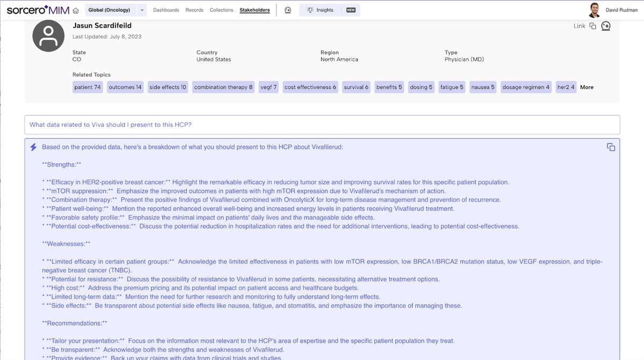Image resolution: width=644 pixels, height=360 pixels.
Task: Select the 'dosage regimen 4' topic tag
Action: coord(526,87)
